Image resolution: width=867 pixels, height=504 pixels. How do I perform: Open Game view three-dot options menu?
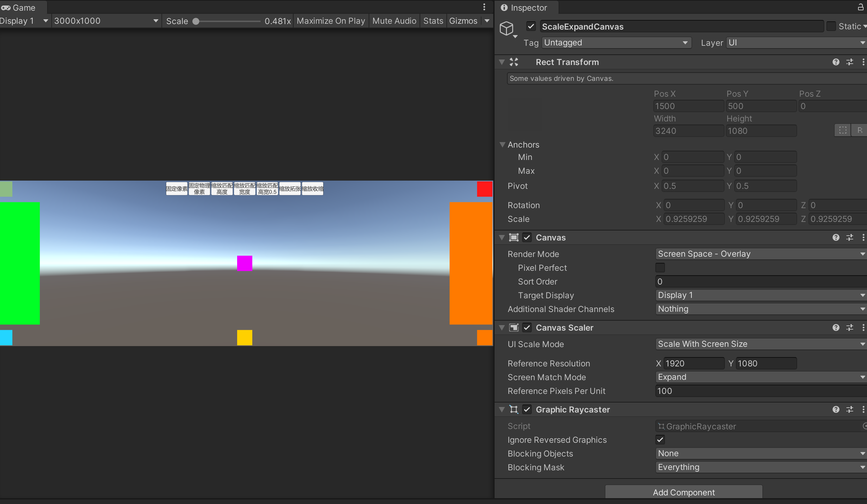484,7
